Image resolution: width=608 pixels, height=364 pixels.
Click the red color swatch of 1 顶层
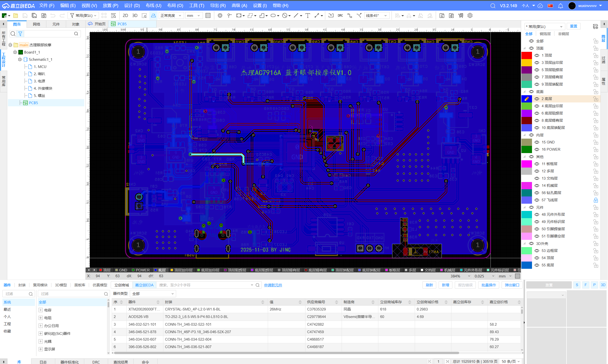526,55
